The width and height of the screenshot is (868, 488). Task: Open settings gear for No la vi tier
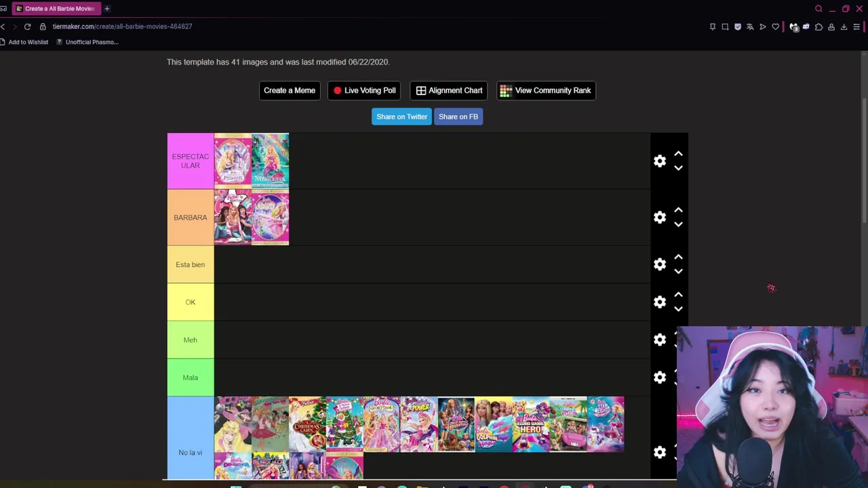pos(660,452)
